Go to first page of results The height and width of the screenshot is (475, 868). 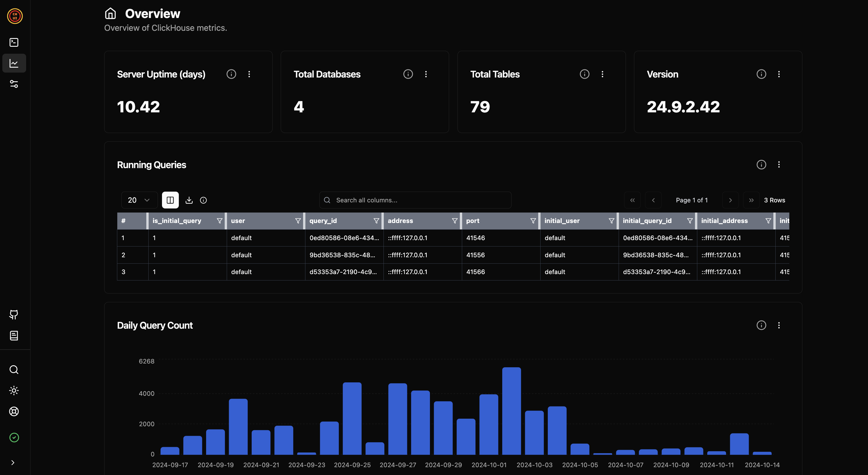633,200
